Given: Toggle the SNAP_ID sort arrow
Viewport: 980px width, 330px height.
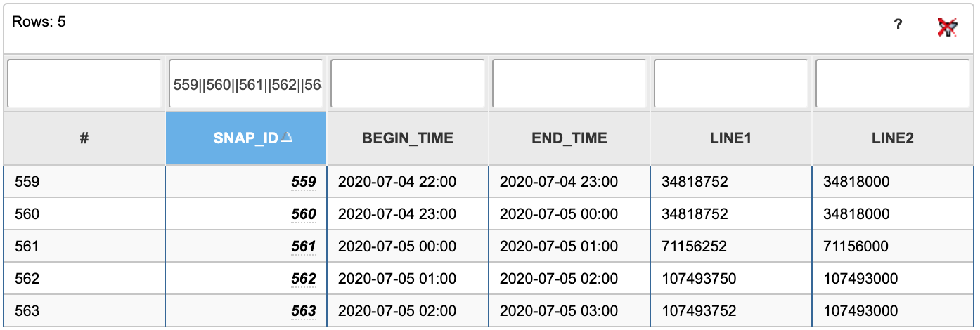Looking at the screenshot, I should coord(286,138).
